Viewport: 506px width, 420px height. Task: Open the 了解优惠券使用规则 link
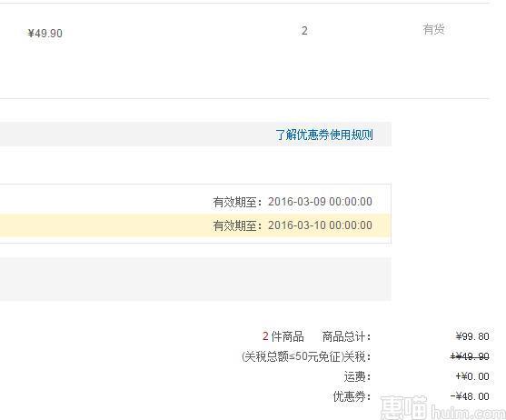click(x=324, y=135)
